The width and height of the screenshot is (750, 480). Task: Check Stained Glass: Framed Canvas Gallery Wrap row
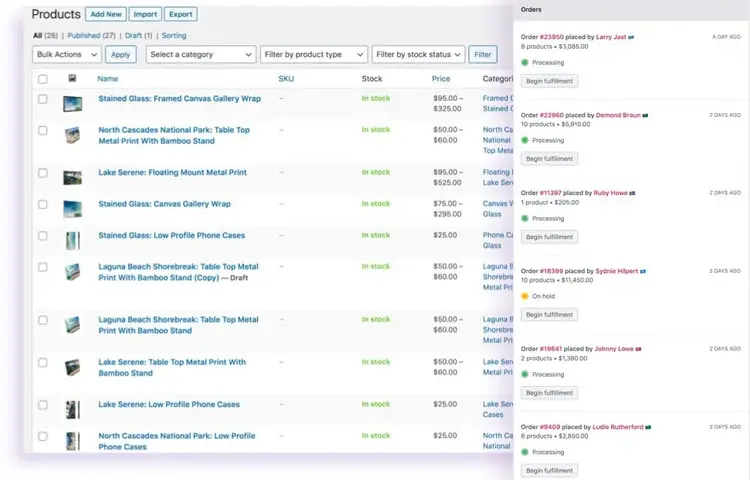pyautogui.click(x=43, y=99)
